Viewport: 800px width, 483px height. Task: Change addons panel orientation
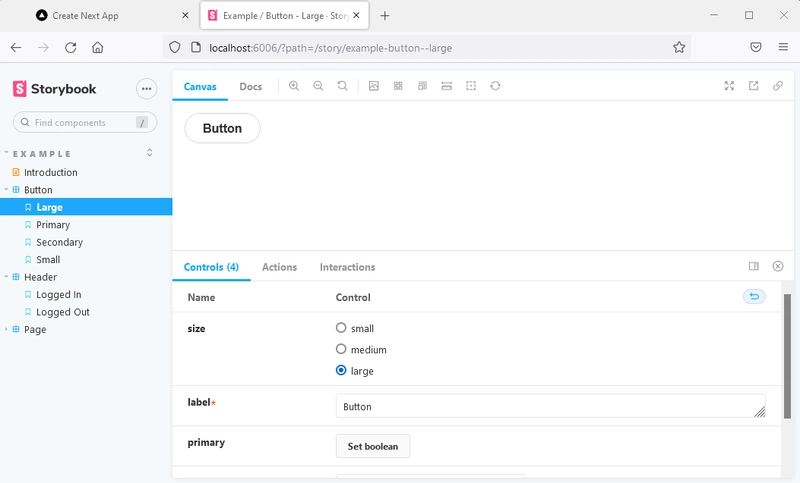754,266
